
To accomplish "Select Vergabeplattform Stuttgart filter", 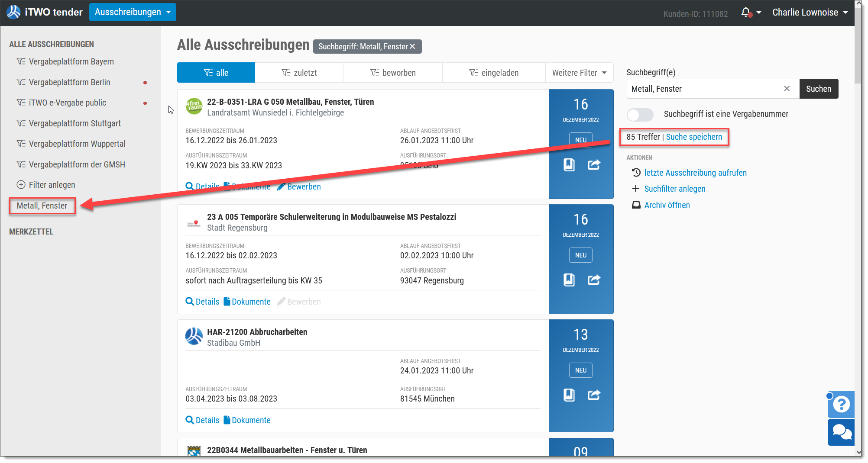I will [75, 123].
